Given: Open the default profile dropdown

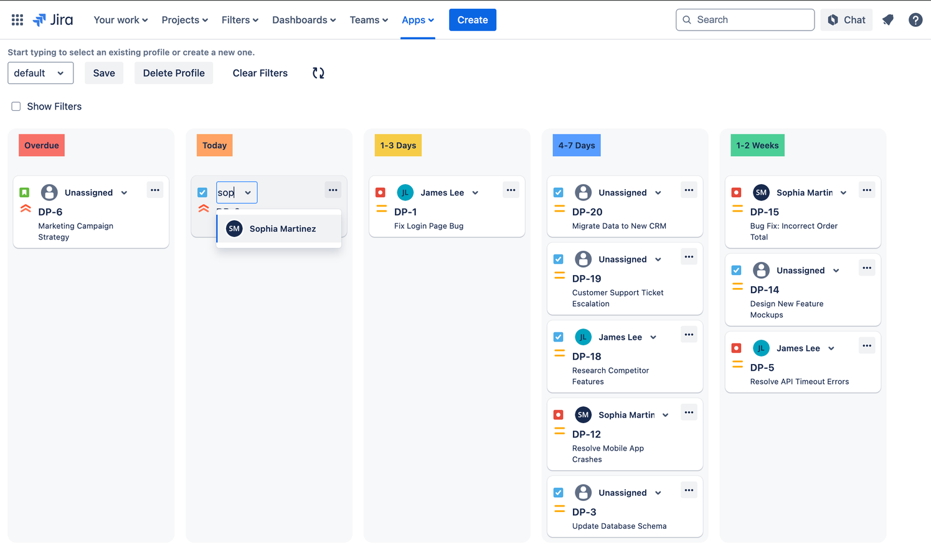Looking at the screenshot, I should click(x=40, y=73).
